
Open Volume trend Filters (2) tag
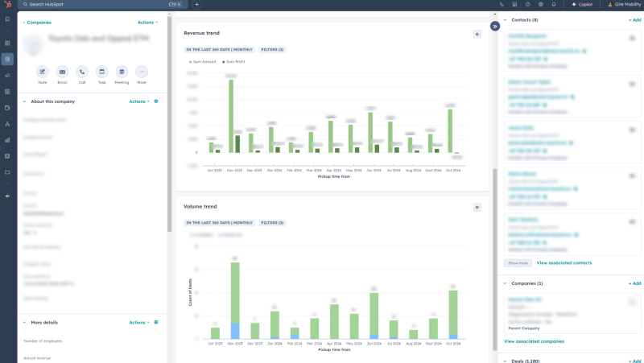[272, 223]
